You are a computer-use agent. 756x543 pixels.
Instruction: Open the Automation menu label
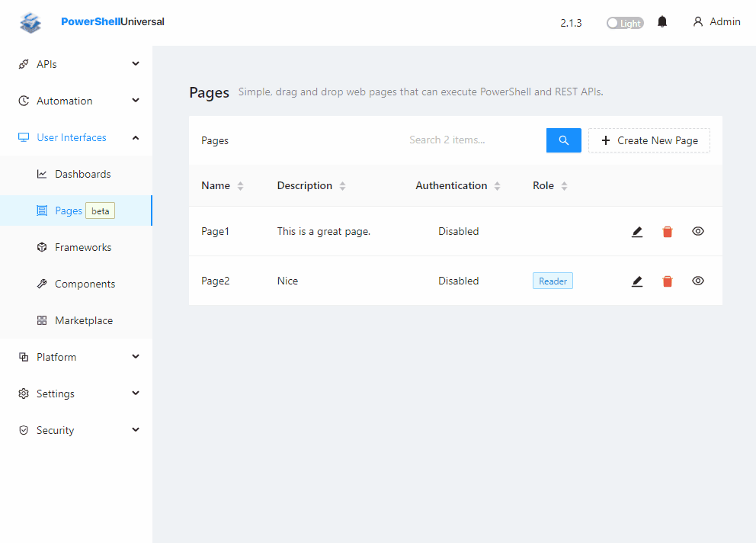point(65,101)
